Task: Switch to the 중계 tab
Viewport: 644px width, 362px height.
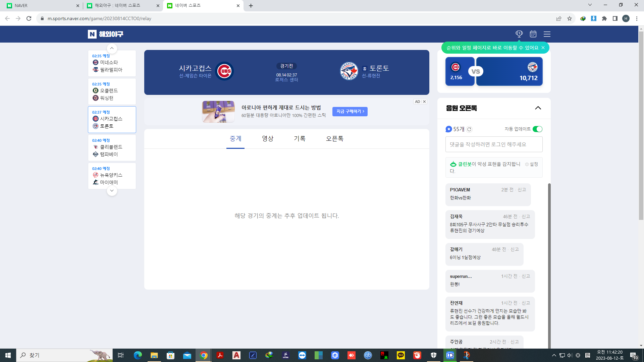Action: tap(235, 139)
